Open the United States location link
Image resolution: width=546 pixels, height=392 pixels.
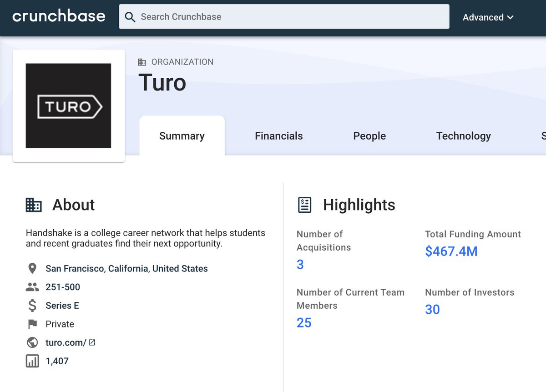click(x=180, y=268)
